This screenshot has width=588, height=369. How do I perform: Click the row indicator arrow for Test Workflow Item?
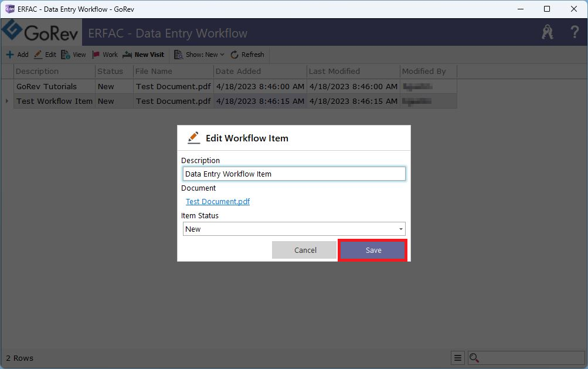pyautogui.click(x=7, y=101)
